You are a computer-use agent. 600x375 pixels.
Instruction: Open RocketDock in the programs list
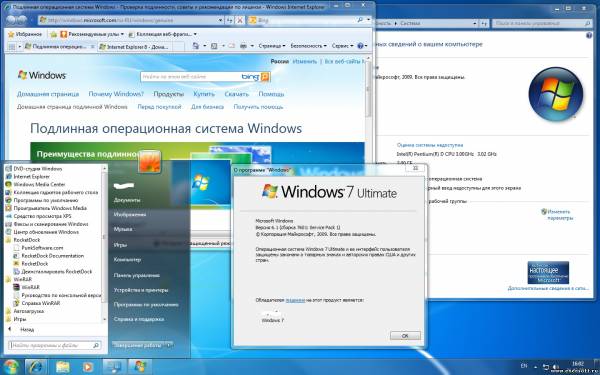(35, 264)
